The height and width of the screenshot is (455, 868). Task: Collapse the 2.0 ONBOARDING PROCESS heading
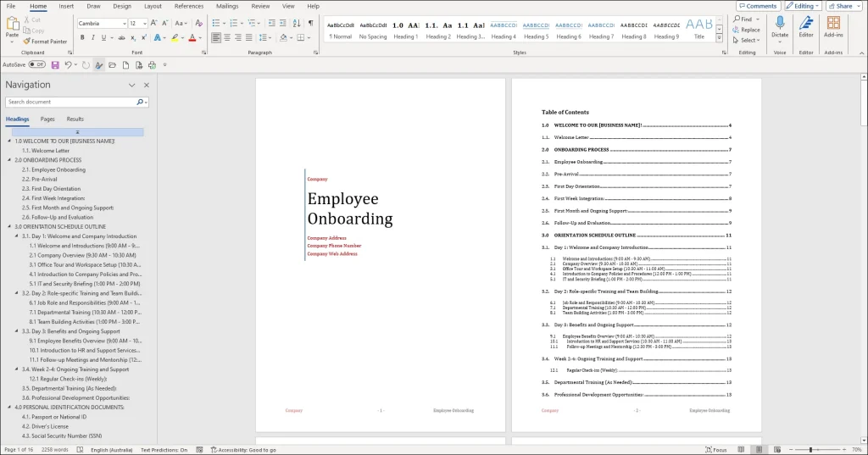(9, 160)
